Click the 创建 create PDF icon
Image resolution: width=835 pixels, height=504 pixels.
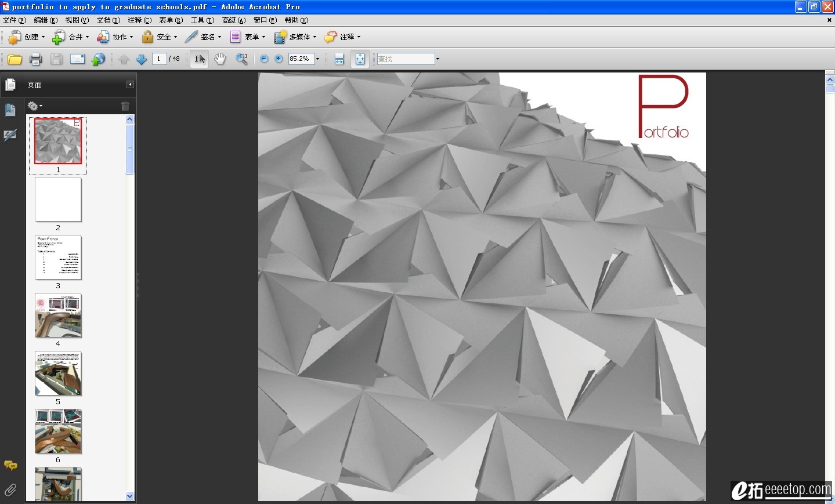click(x=15, y=37)
